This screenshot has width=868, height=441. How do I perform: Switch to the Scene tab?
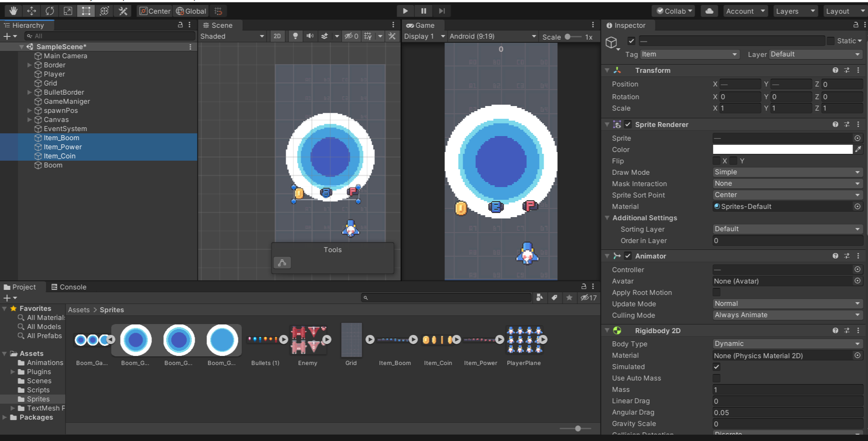coord(218,25)
